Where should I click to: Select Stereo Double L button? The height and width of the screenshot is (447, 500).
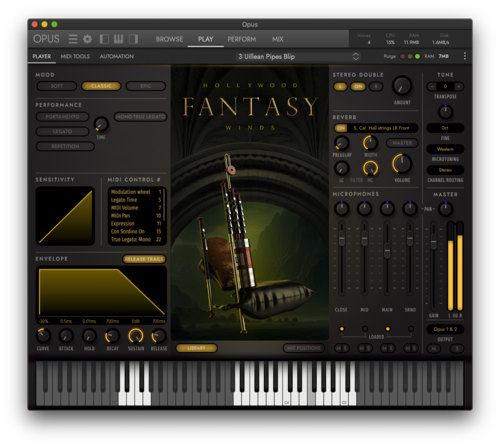point(340,87)
